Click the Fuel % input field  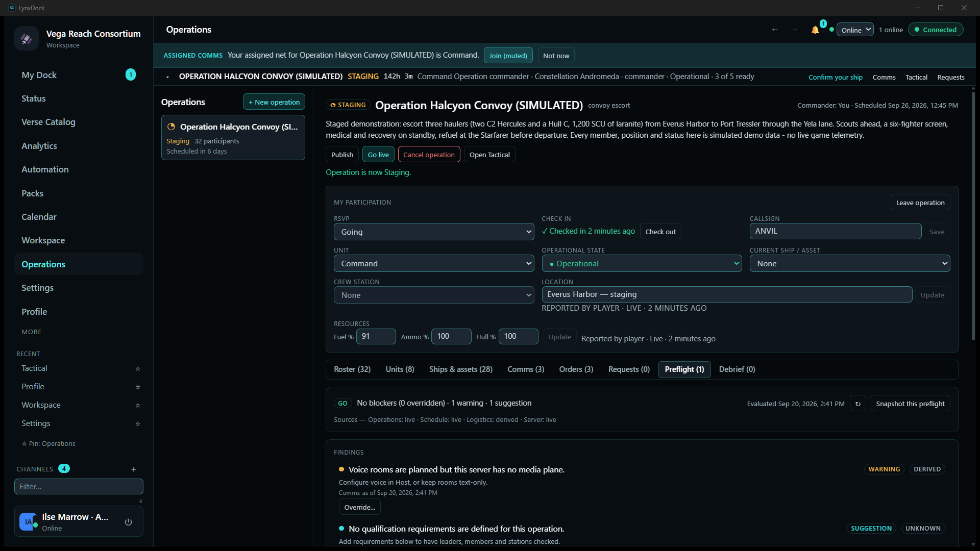[x=376, y=336]
